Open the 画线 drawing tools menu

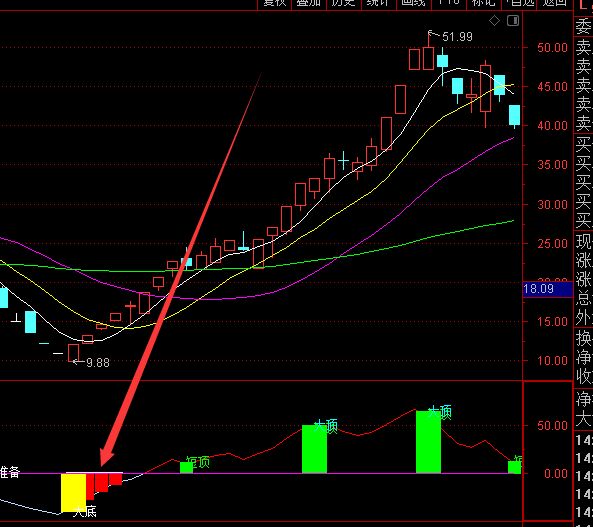[x=413, y=3]
